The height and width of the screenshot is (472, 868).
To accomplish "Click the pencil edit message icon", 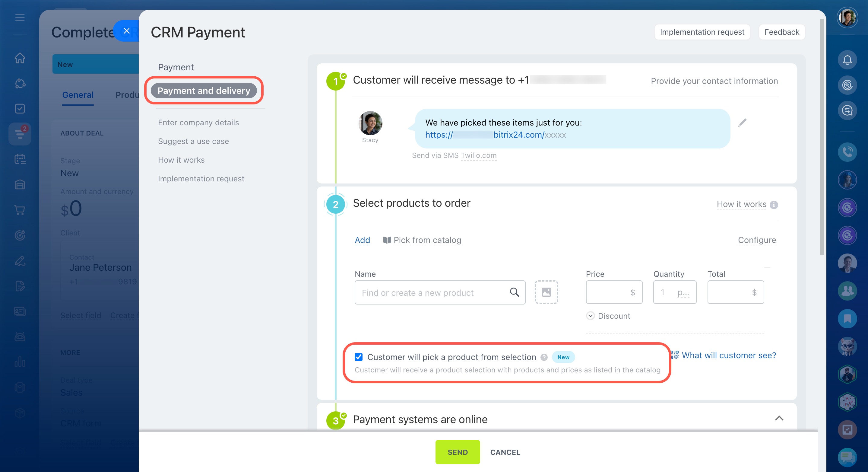I will pyautogui.click(x=742, y=123).
